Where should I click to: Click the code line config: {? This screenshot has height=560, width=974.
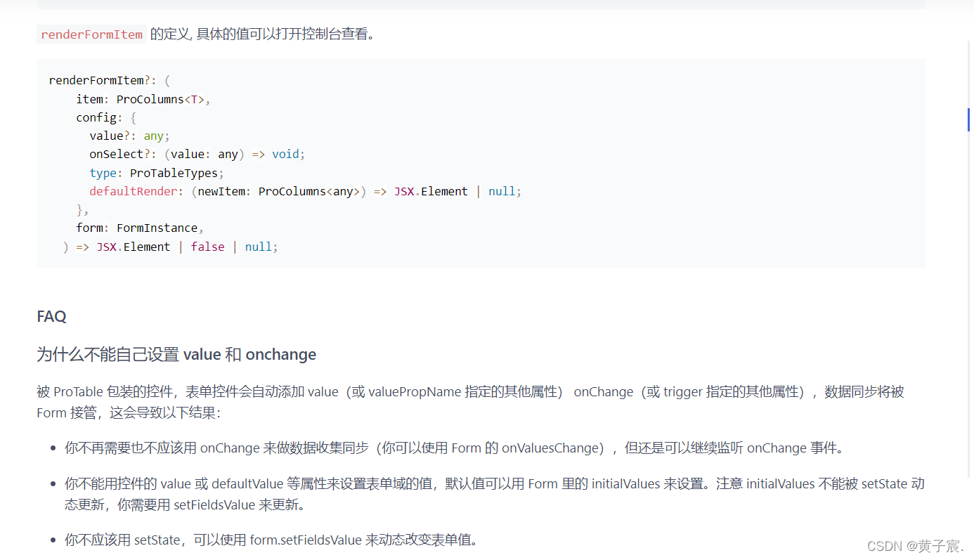coord(106,117)
